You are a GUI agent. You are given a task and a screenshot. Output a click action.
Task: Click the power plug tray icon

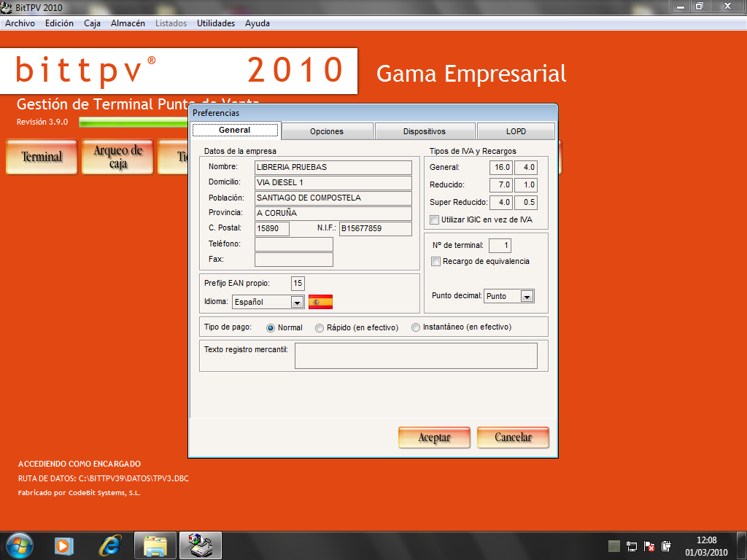coord(667,546)
